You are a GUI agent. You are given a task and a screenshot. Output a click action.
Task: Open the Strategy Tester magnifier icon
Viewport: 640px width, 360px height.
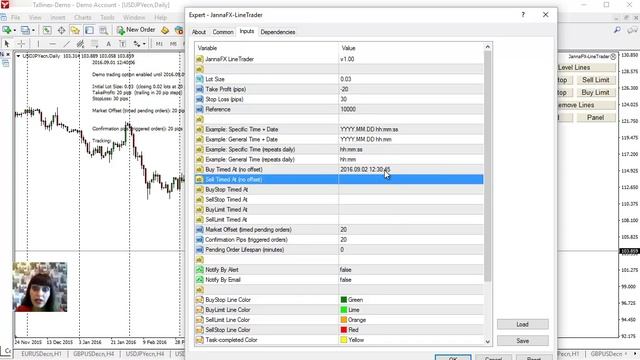coord(103,30)
